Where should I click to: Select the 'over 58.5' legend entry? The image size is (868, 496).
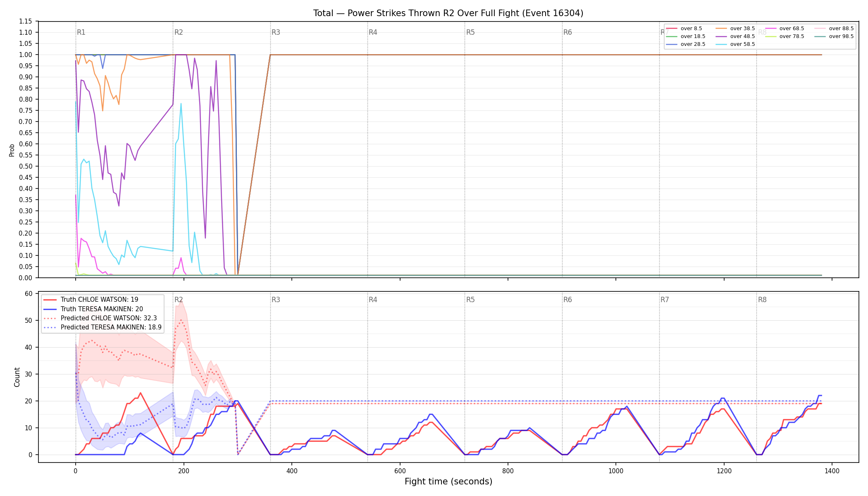(735, 44)
